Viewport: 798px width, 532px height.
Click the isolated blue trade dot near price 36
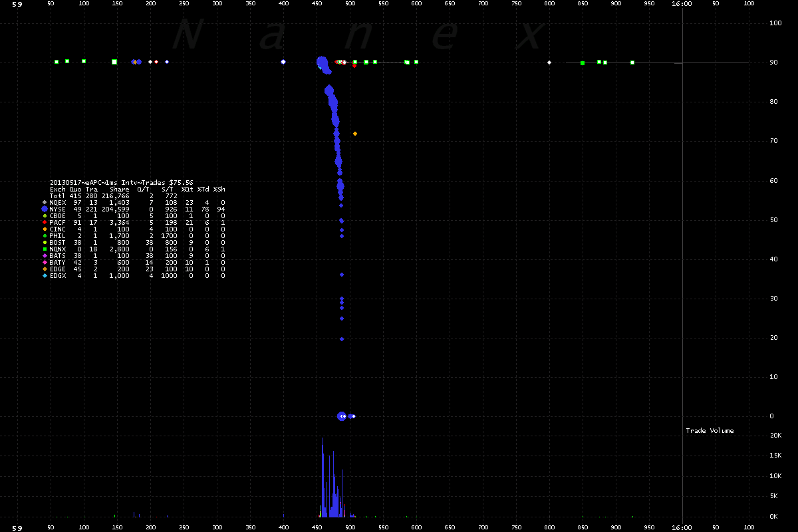342,275
